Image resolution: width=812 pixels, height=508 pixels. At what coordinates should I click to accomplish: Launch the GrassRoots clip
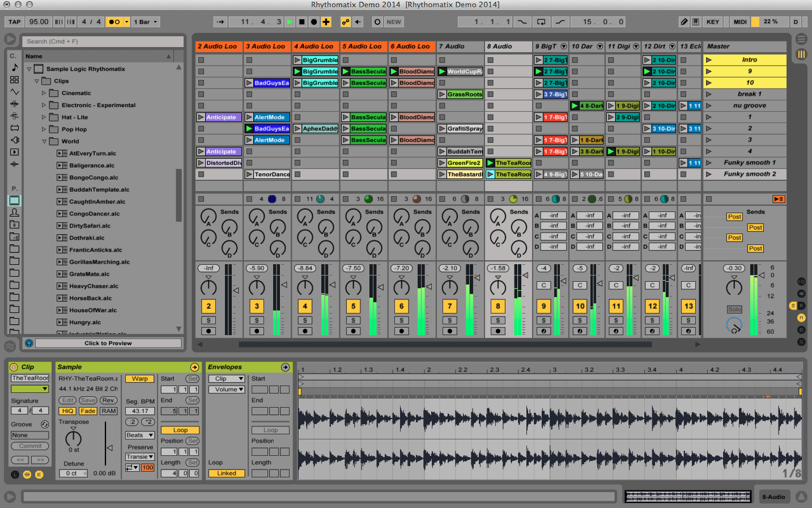tap(442, 94)
